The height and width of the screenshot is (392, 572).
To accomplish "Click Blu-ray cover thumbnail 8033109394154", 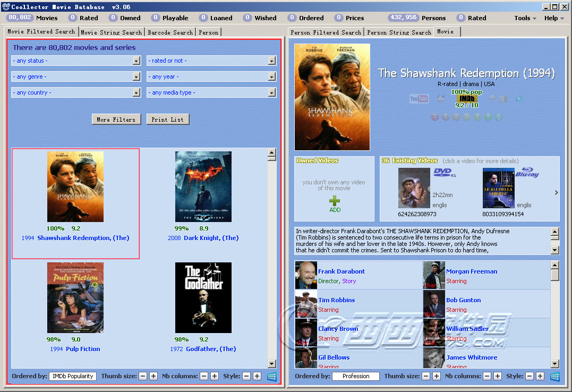I will 499,188.
